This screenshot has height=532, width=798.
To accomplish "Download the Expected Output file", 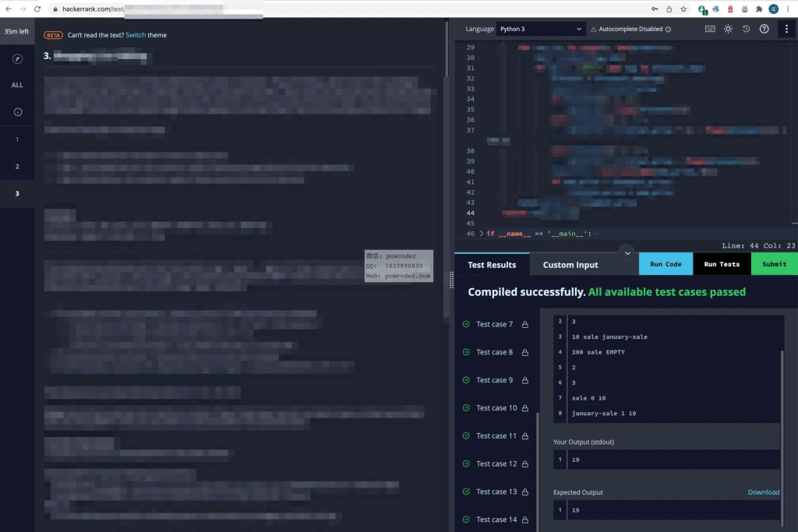I will [764, 491].
